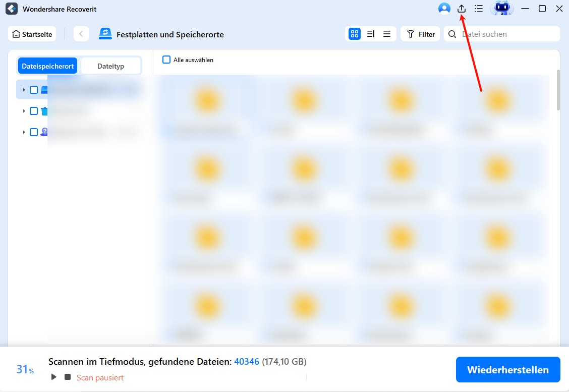Check the box beside the drive icon

34,90
